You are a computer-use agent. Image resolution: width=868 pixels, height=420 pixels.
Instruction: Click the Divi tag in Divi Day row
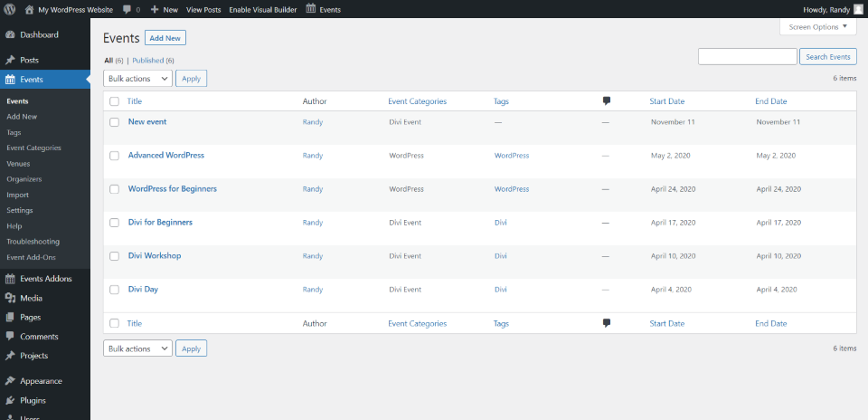tap(500, 290)
